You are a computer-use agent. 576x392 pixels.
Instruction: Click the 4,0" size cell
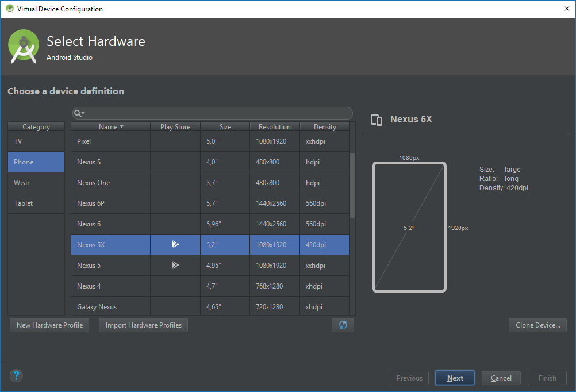[x=225, y=162]
